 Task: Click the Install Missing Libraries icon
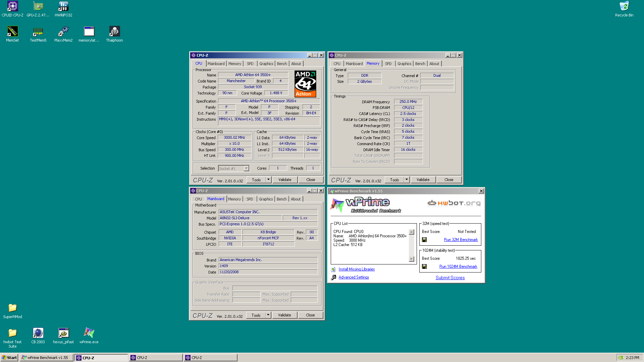[333, 269]
